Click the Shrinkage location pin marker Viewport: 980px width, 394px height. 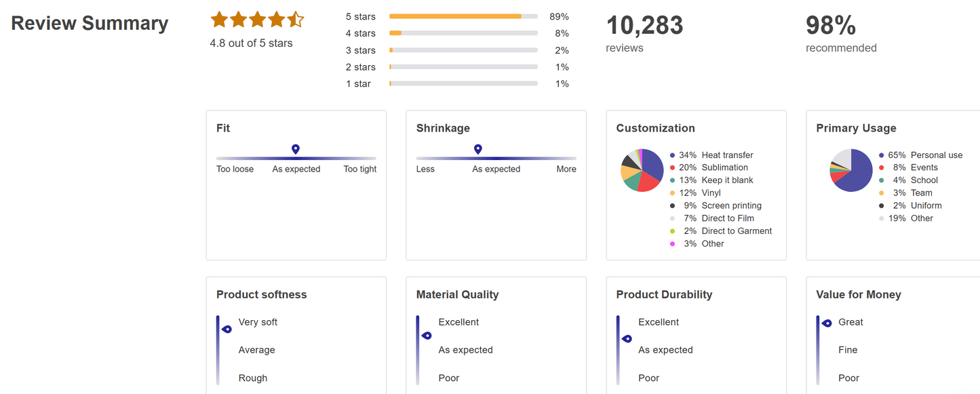[477, 149]
